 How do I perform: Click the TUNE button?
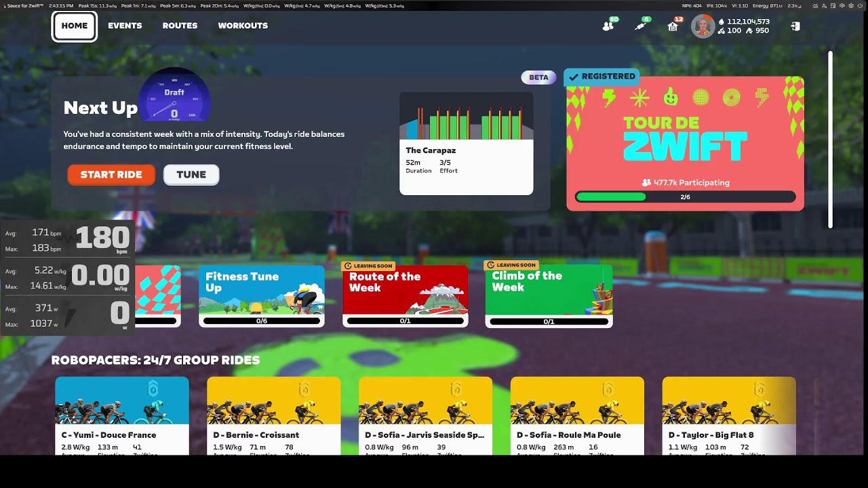point(191,174)
